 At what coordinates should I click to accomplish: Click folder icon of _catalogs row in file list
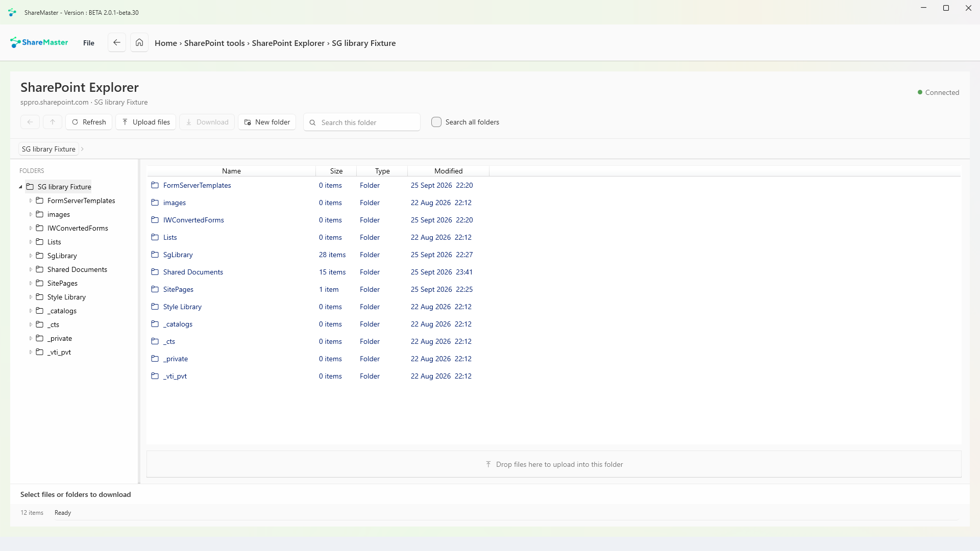tap(155, 324)
